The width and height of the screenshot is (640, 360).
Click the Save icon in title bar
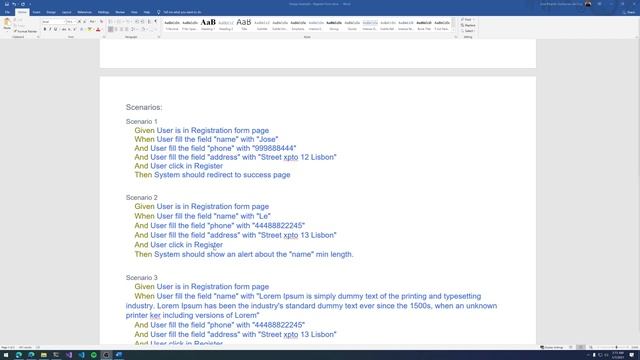point(7,4)
